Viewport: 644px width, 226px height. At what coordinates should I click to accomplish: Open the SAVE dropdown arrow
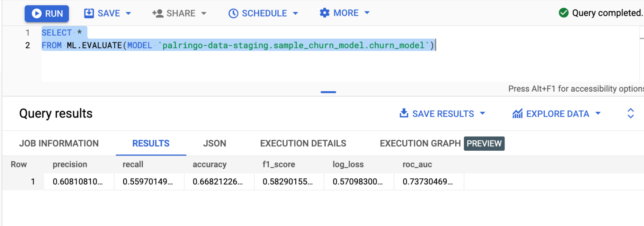coord(128,13)
